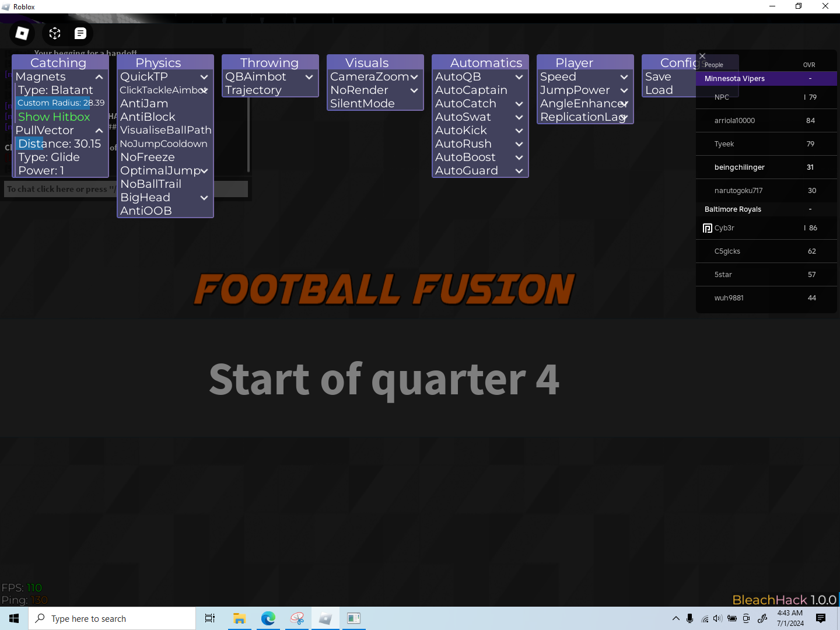Expand the AutoBoost options chevron
The height and width of the screenshot is (630, 840).
(519, 157)
